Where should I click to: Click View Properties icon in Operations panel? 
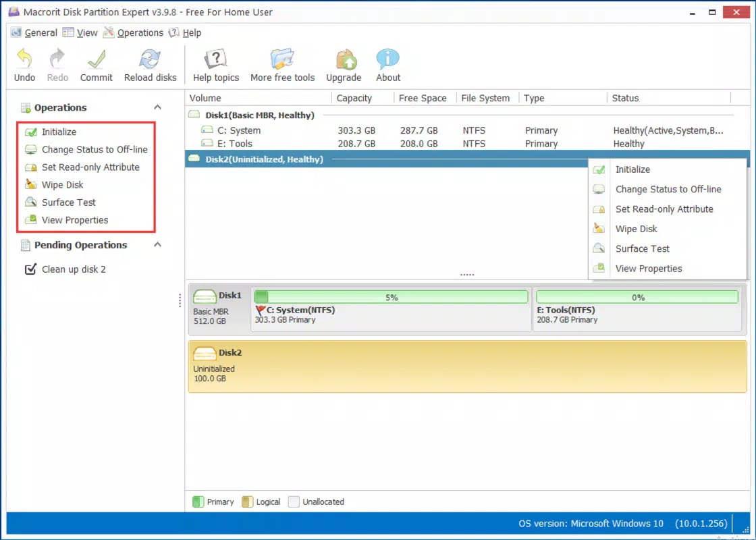(x=31, y=220)
